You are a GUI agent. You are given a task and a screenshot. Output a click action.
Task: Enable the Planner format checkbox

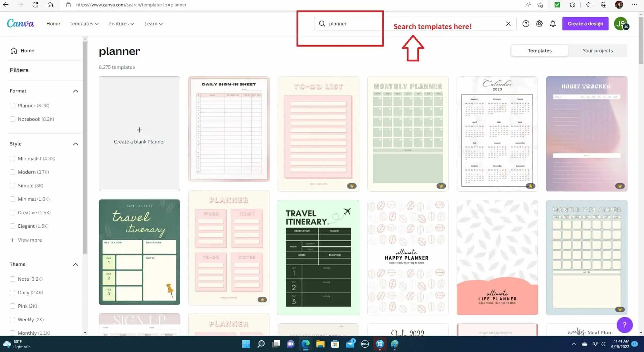tap(12, 106)
